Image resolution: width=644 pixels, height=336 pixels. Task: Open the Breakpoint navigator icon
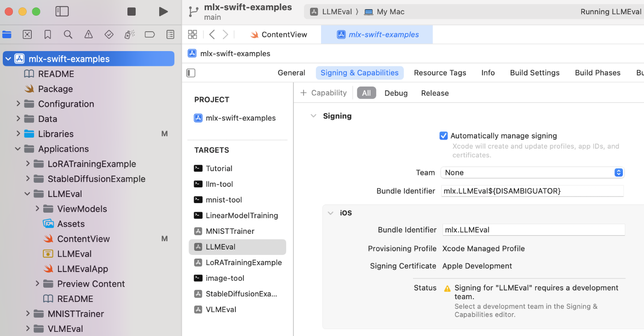(150, 35)
